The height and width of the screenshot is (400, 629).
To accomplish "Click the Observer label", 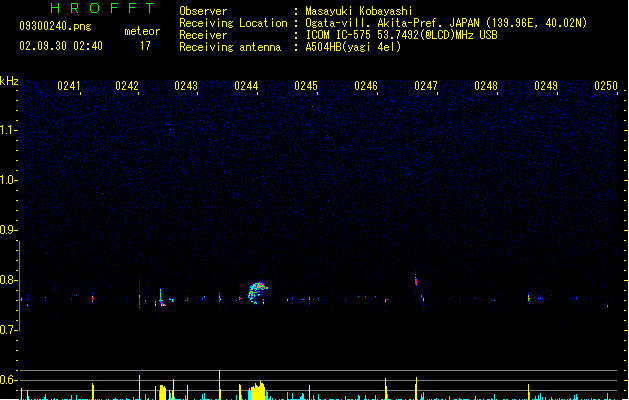I will [x=203, y=11].
